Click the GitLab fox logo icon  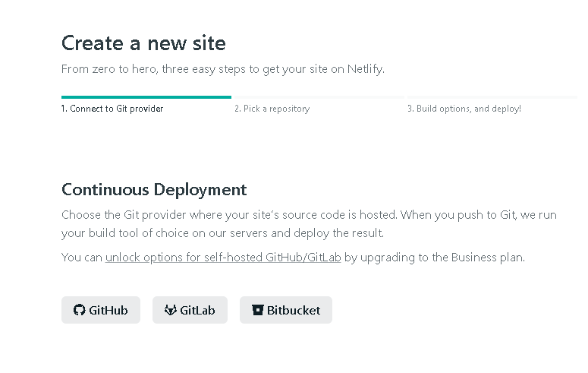[x=171, y=310]
